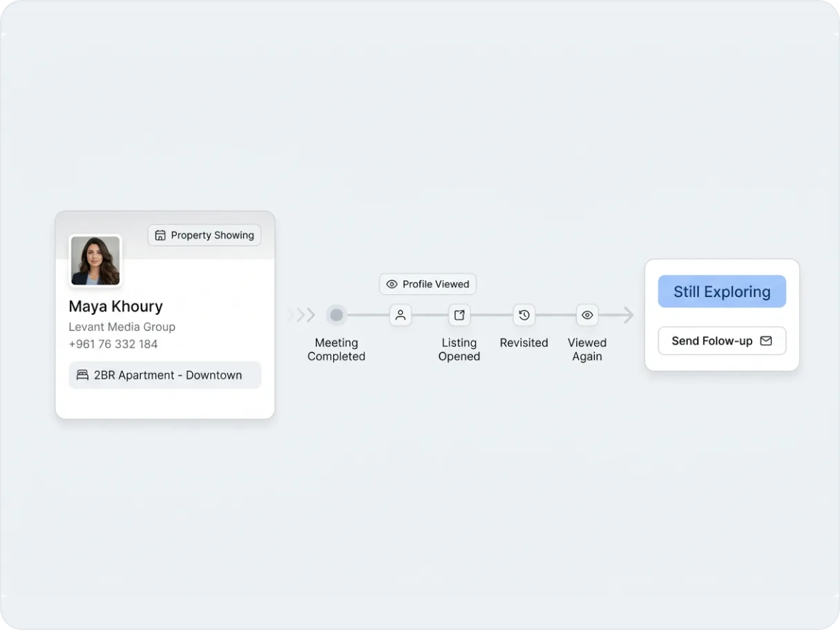840x630 pixels.
Task: Select the Profile Viewed label
Action: pyautogui.click(x=435, y=284)
